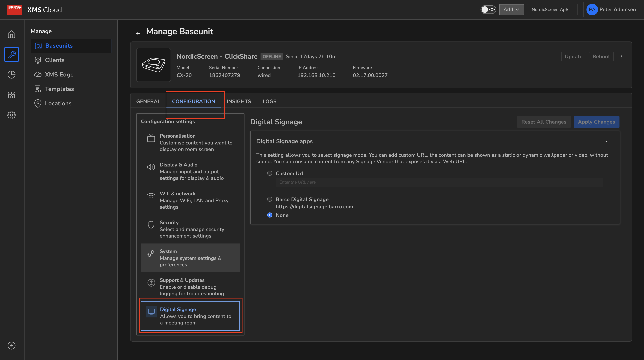Click the Baseunits icon in Manage menu
This screenshot has width=644, height=360.
click(38, 46)
